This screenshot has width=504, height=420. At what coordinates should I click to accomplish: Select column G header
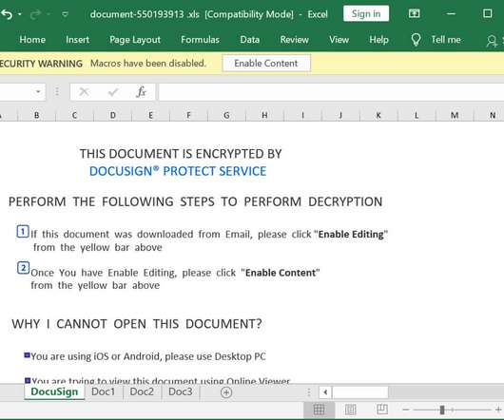click(226, 115)
